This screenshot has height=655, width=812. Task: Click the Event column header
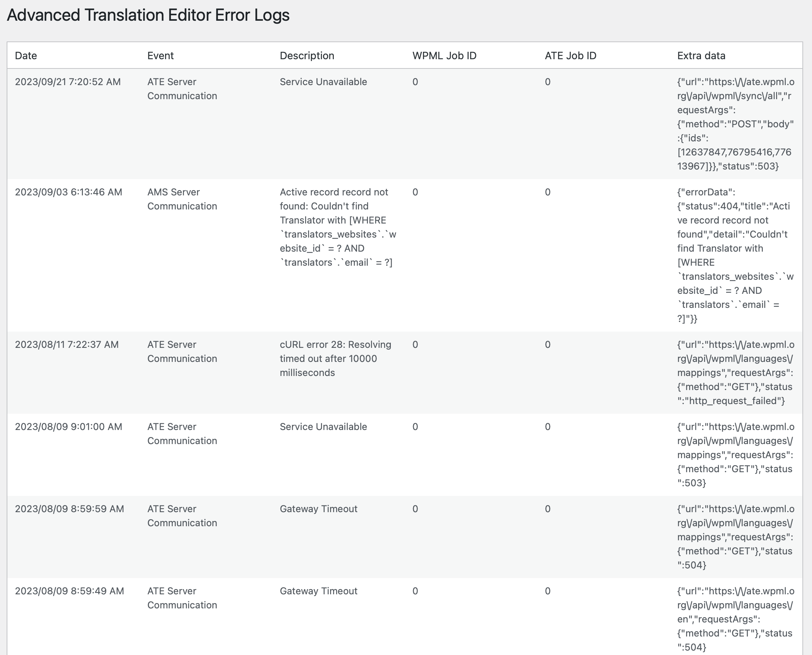tap(160, 56)
